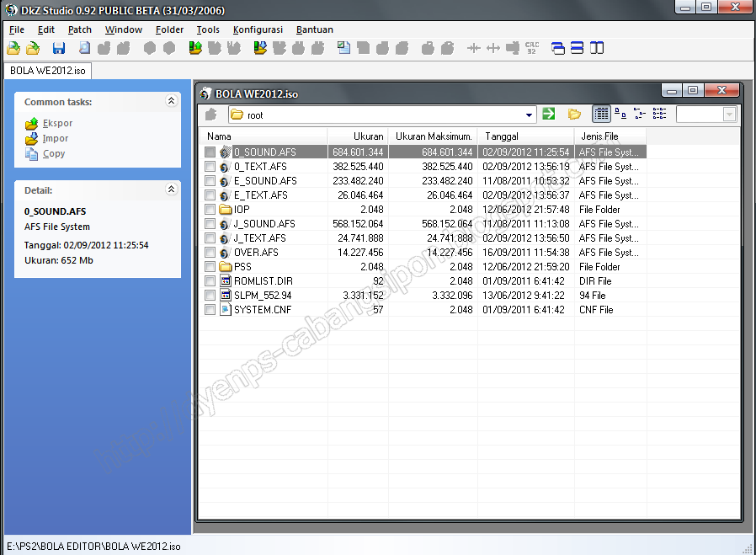Open the Konfigurasi menu
This screenshot has width=756, height=555.
pos(258,29)
